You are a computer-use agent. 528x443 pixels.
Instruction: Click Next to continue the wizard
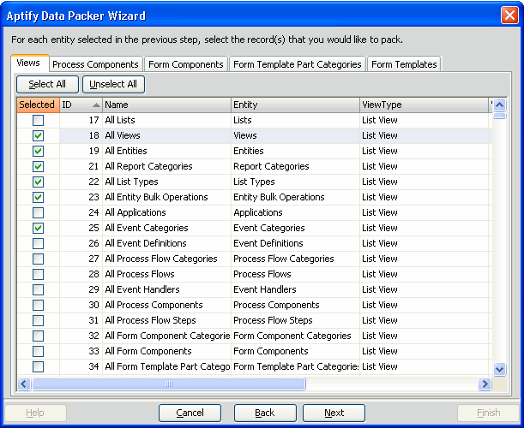[x=334, y=413]
